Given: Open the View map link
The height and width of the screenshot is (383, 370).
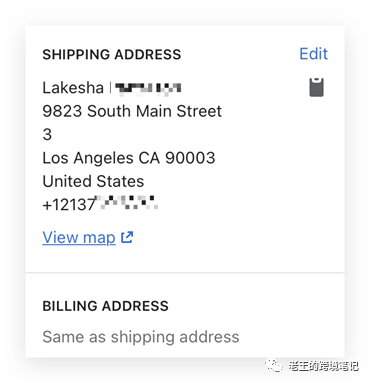Looking at the screenshot, I should 79,238.
